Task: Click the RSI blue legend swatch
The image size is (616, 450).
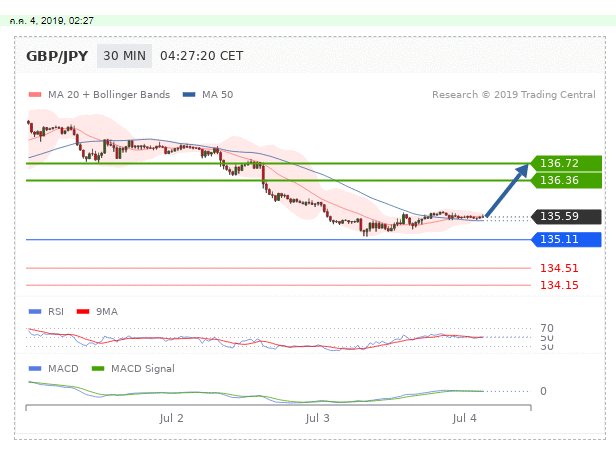Action: [35, 312]
